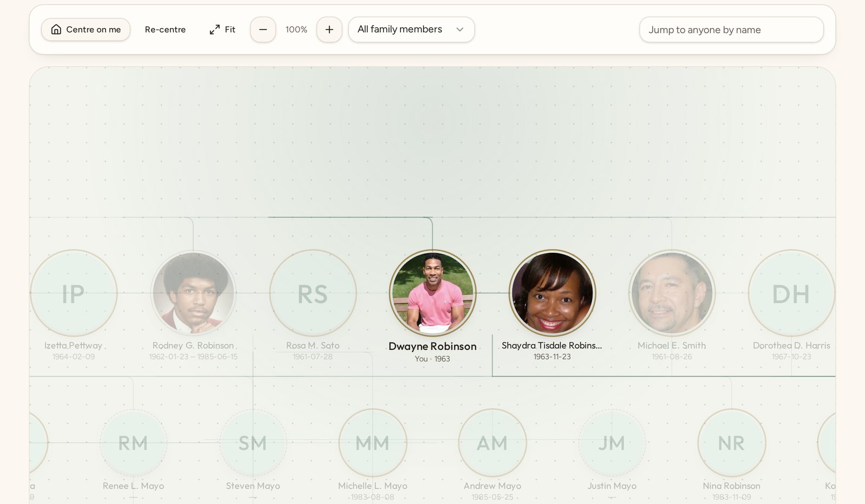Select the JM avatar for Justin Mayo
The image size is (865, 504).
(612, 443)
